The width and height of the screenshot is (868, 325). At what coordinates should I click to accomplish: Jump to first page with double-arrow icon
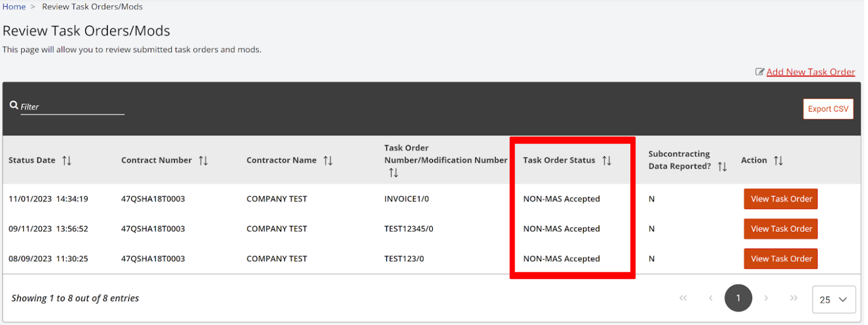pyautogui.click(x=683, y=298)
